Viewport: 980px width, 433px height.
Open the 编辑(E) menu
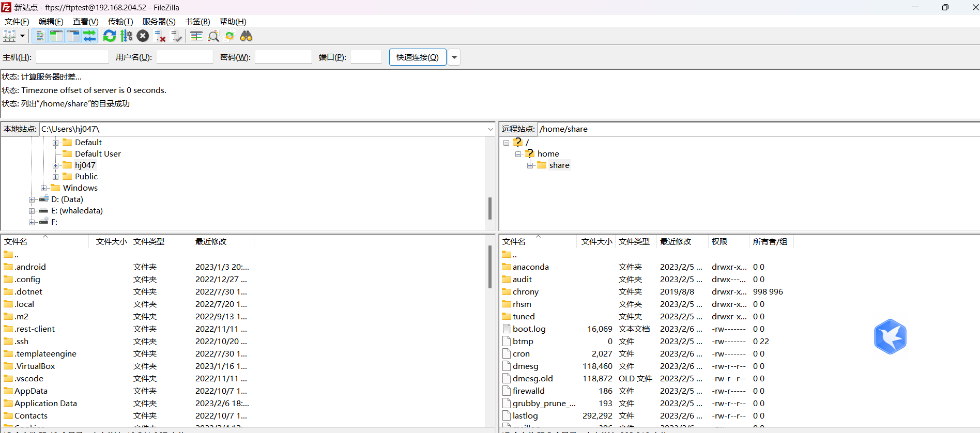(x=51, y=22)
